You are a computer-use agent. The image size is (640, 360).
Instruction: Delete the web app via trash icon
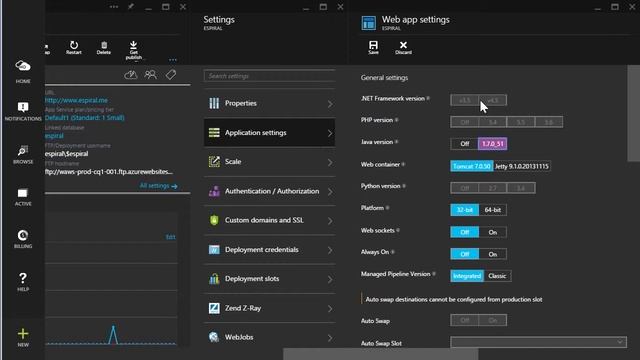coord(104,47)
